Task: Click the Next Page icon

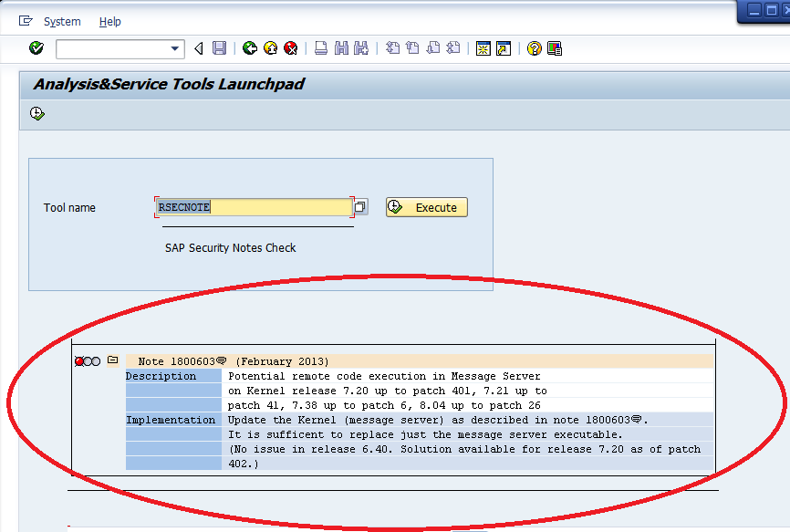Action: (432, 48)
